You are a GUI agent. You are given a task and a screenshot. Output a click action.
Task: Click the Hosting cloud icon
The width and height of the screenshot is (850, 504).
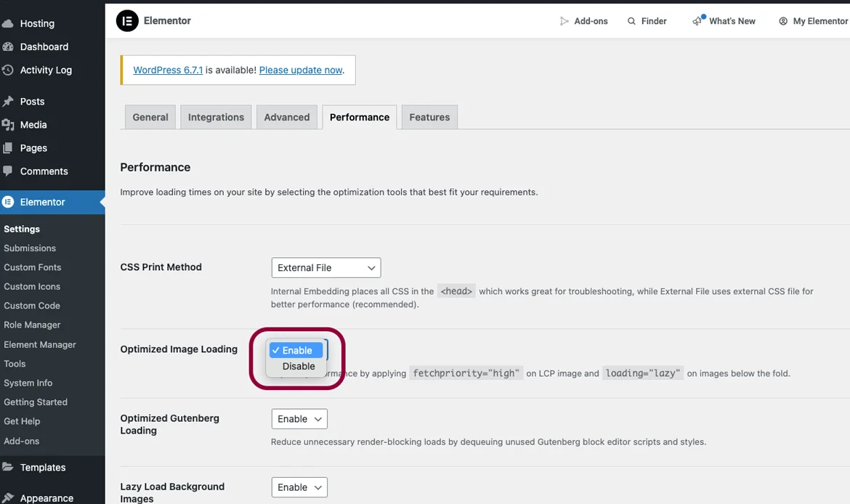(x=7, y=24)
